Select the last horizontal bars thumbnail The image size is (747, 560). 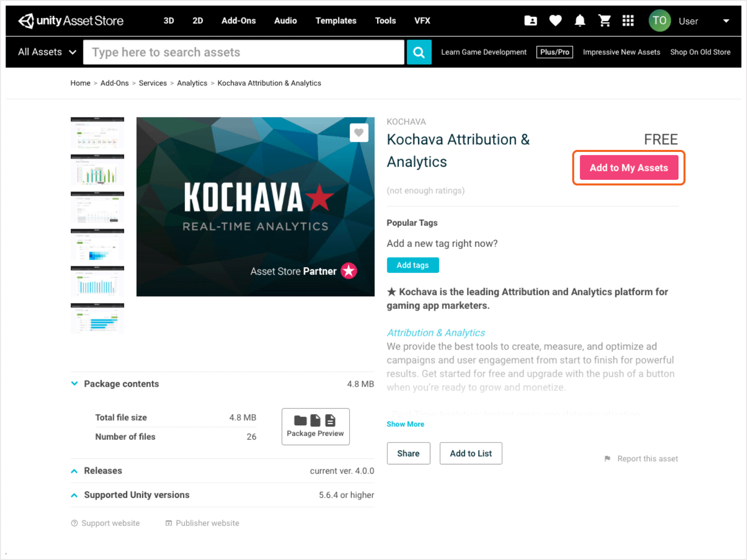click(97, 319)
